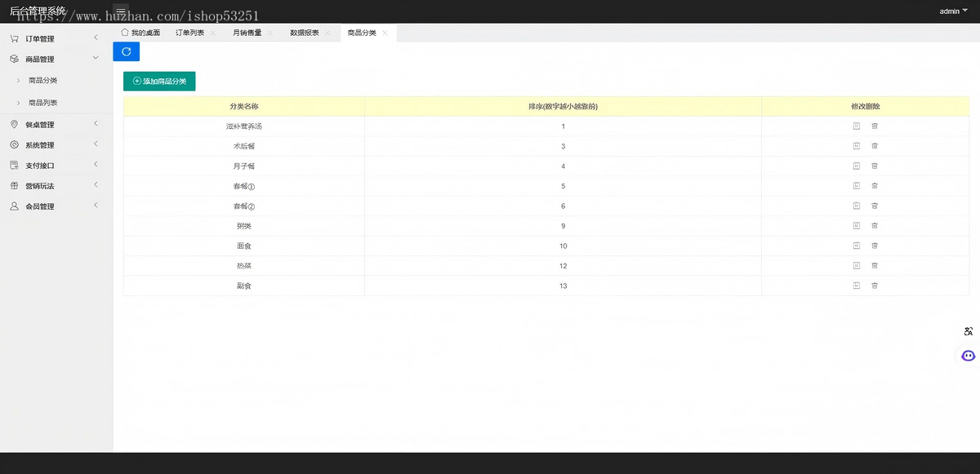
Task: Click the 副食 name cell
Action: 244,286
